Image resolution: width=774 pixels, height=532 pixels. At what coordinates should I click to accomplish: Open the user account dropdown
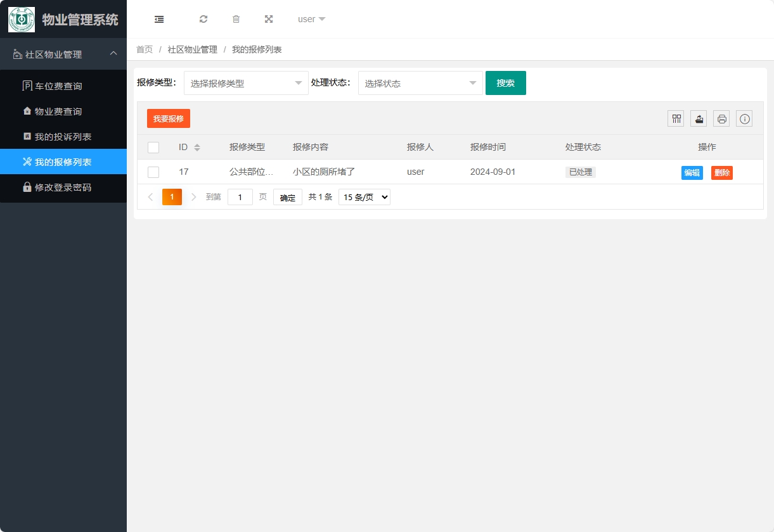coord(310,19)
